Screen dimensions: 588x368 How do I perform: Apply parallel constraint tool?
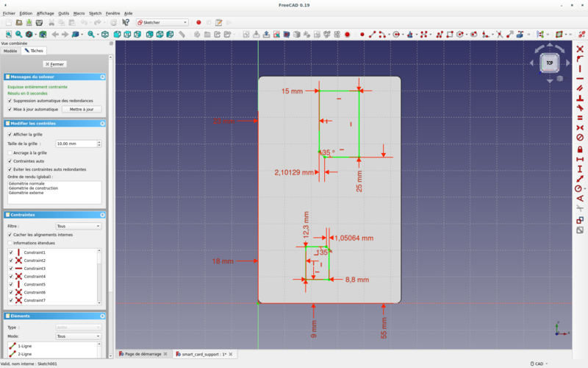coord(580,88)
